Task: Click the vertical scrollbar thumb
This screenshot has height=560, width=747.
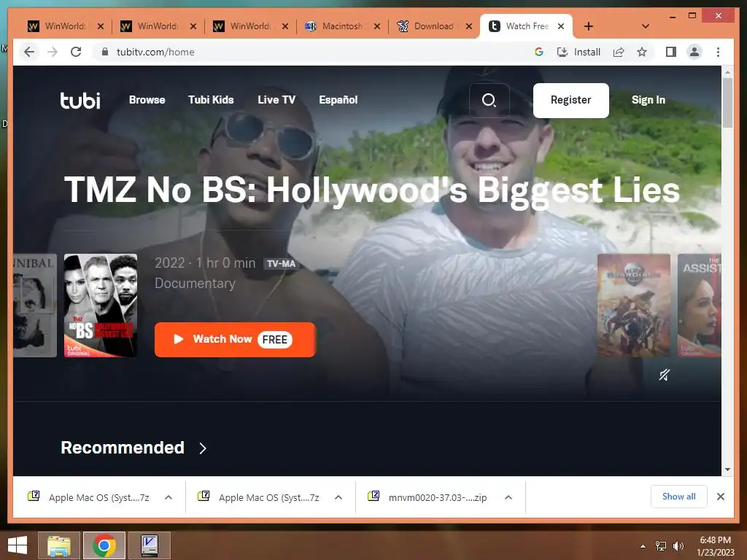Action: coord(727,102)
